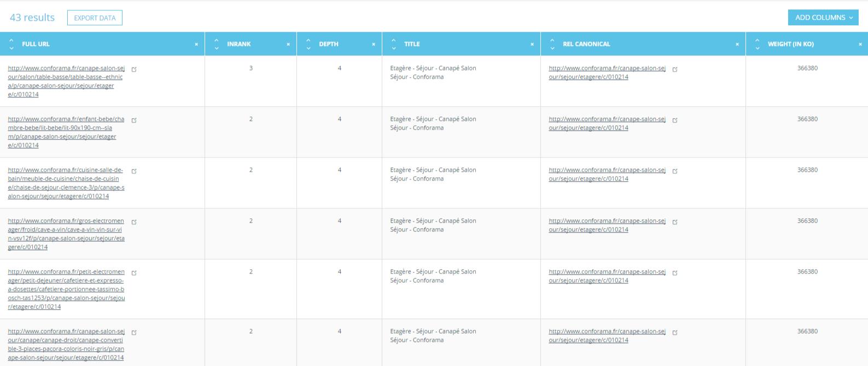Open the chaise-de-sejour-clemence URL external icon

point(134,171)
